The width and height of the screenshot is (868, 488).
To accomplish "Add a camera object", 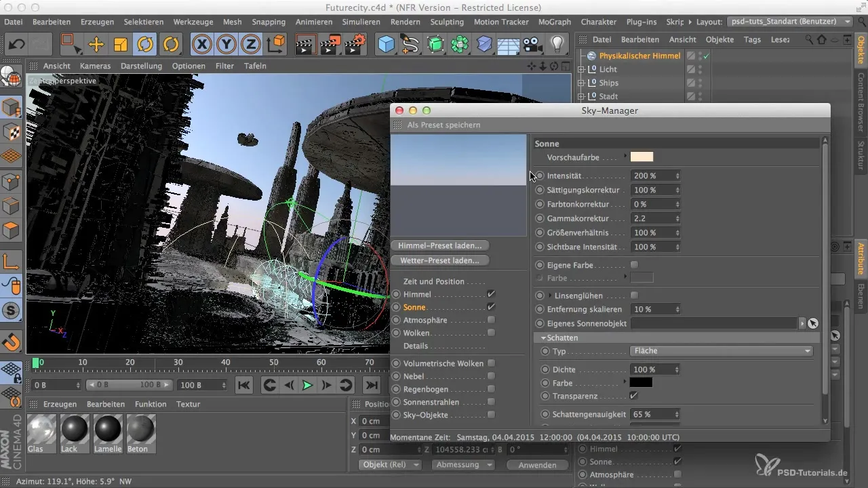I will pyautogui.click(x=533, y=45).
